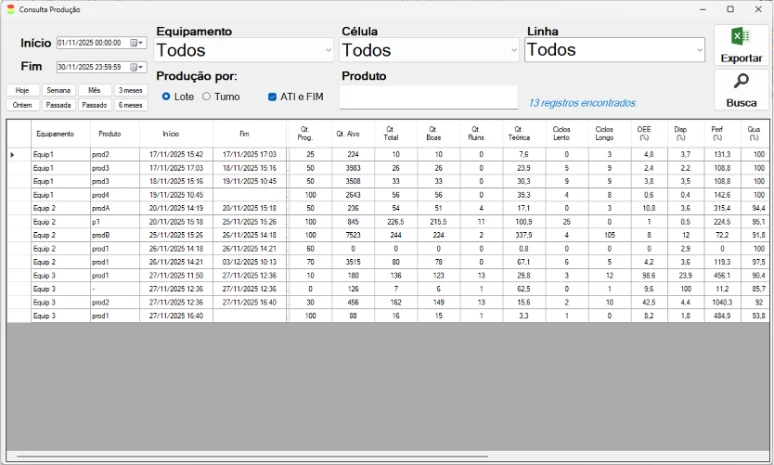The height and width of the screenshot is (465, 774).
Task: Expand the Linha dropdown
Action: click(698, 50)
